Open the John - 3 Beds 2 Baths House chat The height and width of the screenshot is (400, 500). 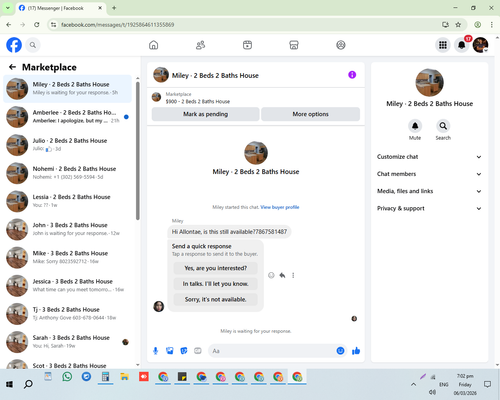[x=68, y=229]
